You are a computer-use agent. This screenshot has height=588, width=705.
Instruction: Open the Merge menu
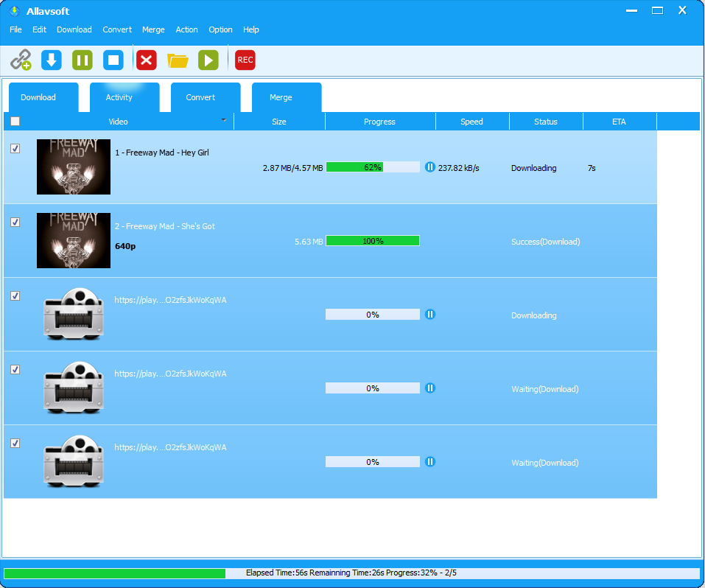[153, 29]
